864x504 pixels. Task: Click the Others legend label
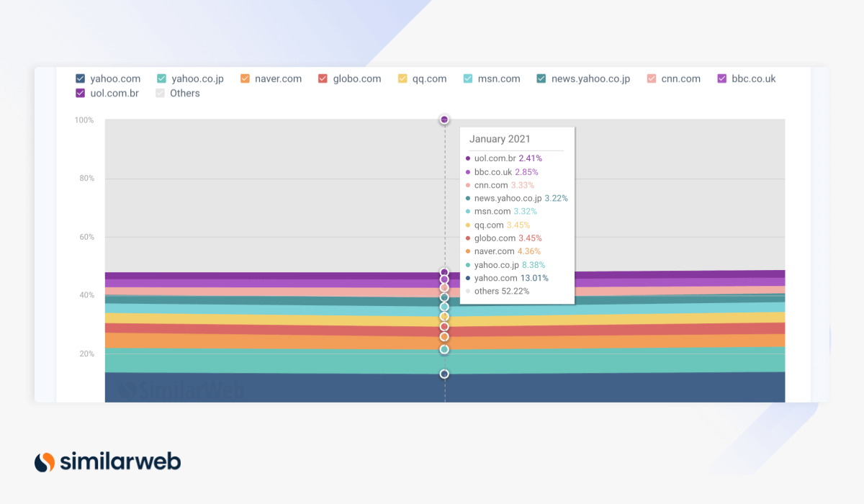click(x=185, y=93)
